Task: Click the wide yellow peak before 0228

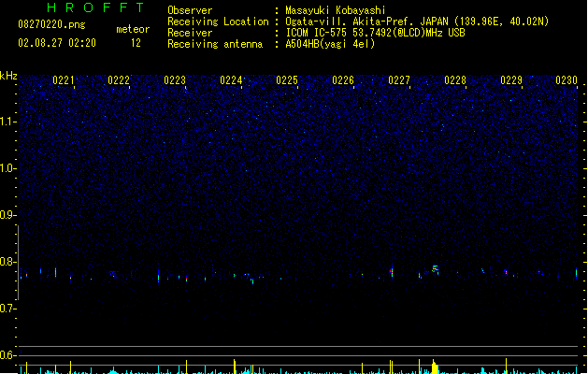Action: (435, 367)
